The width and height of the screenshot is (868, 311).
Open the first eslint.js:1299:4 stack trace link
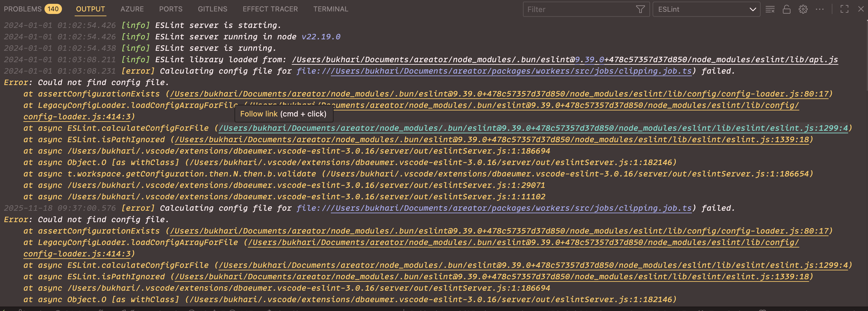533,128
